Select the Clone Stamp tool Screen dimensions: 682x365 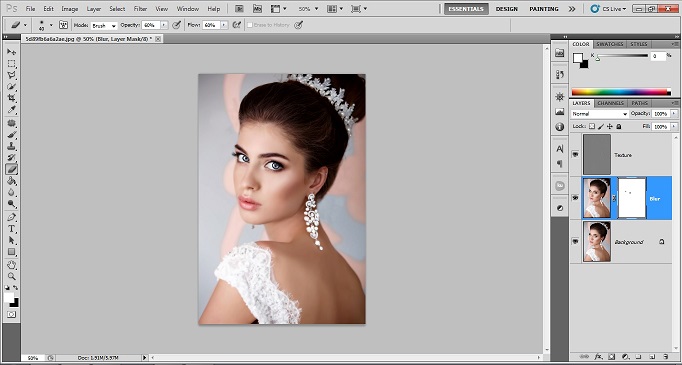(11, 146)
